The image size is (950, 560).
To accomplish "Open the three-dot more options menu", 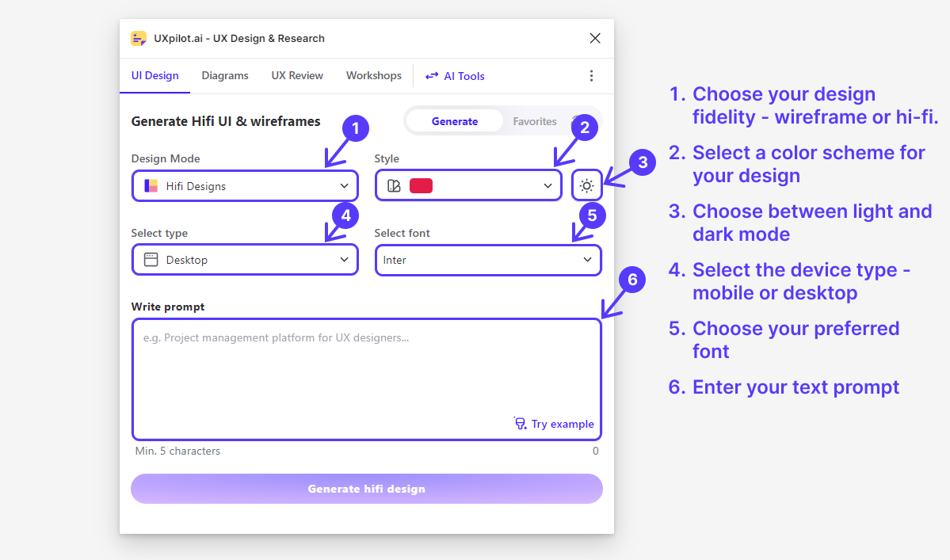I will click(591, 76).
